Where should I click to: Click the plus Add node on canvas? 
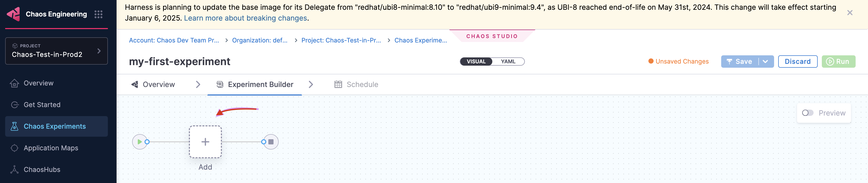(x=205, y=142)
